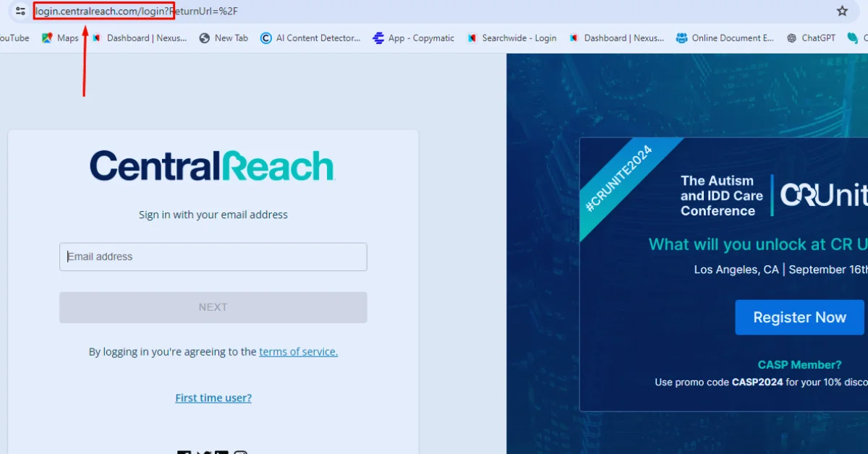Image resolution: width=868 pixels, height=454 pixels.
Task: Open the YouTube bookmark
Action: click(13, 38)
